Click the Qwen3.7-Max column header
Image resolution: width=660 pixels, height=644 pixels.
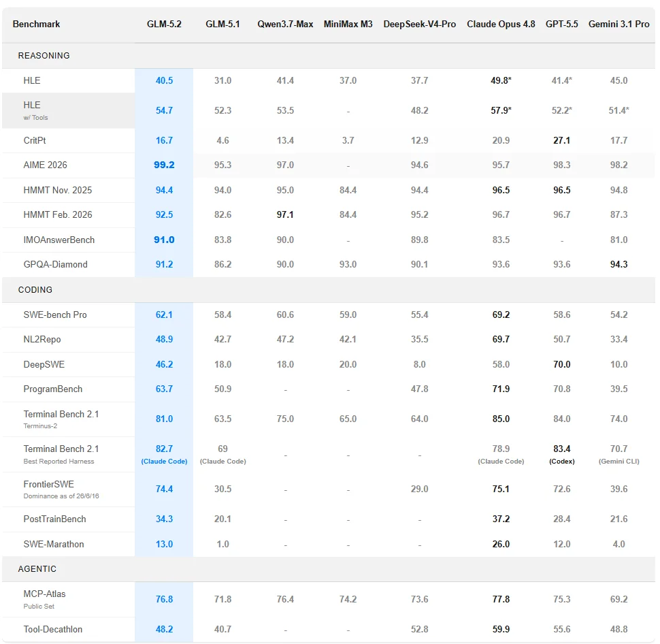point(285,24)
